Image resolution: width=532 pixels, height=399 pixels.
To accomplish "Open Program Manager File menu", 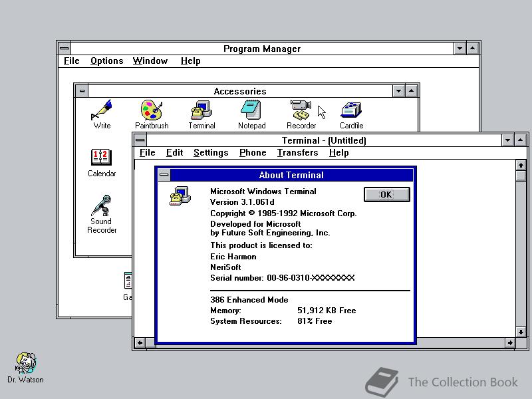I will coord(72,61).
